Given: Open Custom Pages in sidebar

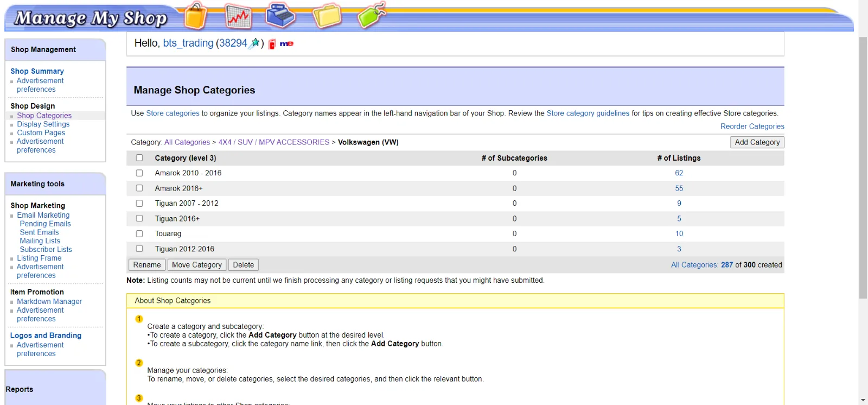Looking at the screenshot, I should pos(41,133).
